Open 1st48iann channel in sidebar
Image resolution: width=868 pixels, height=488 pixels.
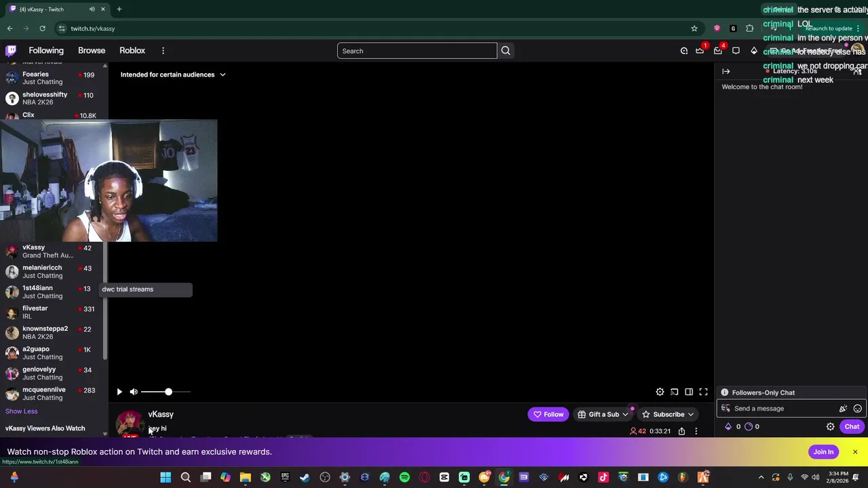click(x=52, y=292)
